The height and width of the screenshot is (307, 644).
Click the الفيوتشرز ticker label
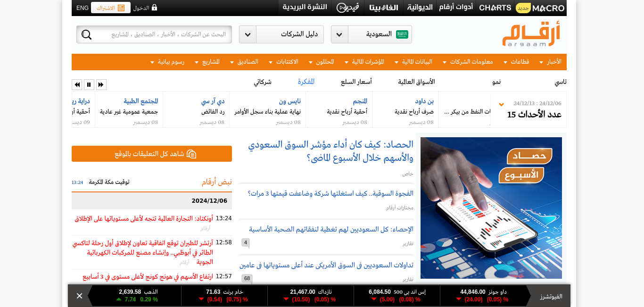pyautogui.click(x=550, y=296)
